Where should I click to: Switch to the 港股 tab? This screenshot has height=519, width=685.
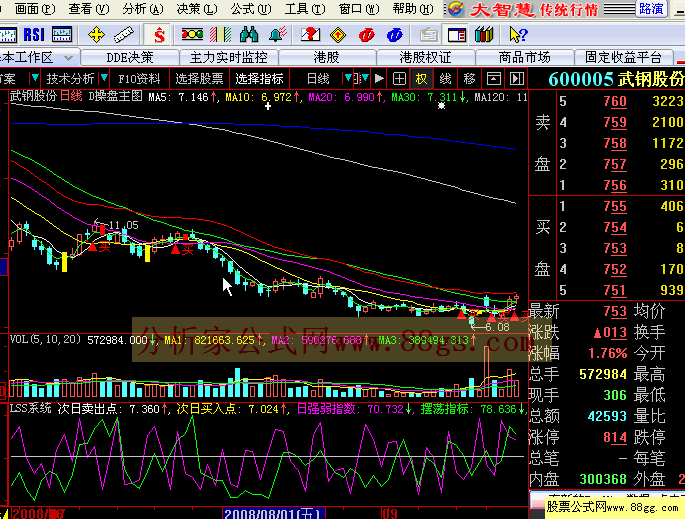point(327,57)
